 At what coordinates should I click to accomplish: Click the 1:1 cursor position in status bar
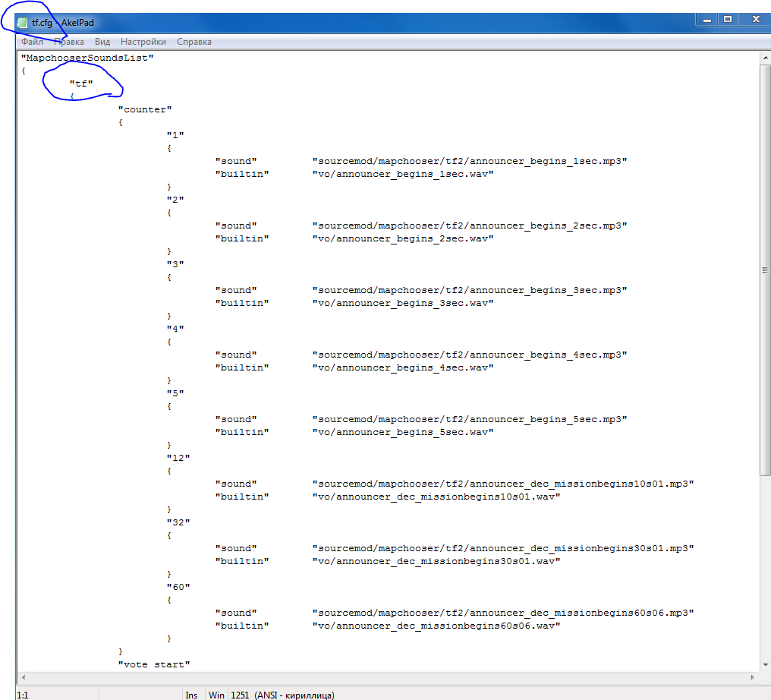coord(23,695)
